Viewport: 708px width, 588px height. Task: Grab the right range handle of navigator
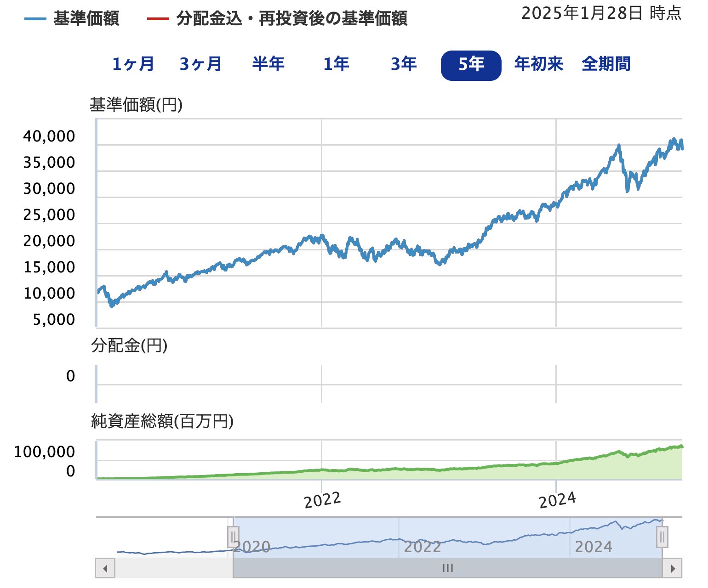click(662, 537)
